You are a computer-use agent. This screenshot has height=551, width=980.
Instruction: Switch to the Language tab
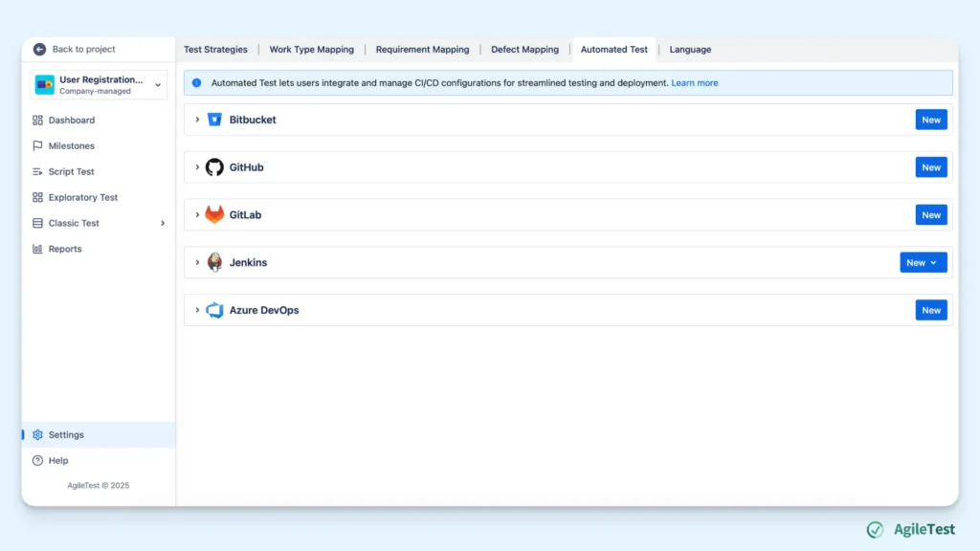(x=690, y=50)
